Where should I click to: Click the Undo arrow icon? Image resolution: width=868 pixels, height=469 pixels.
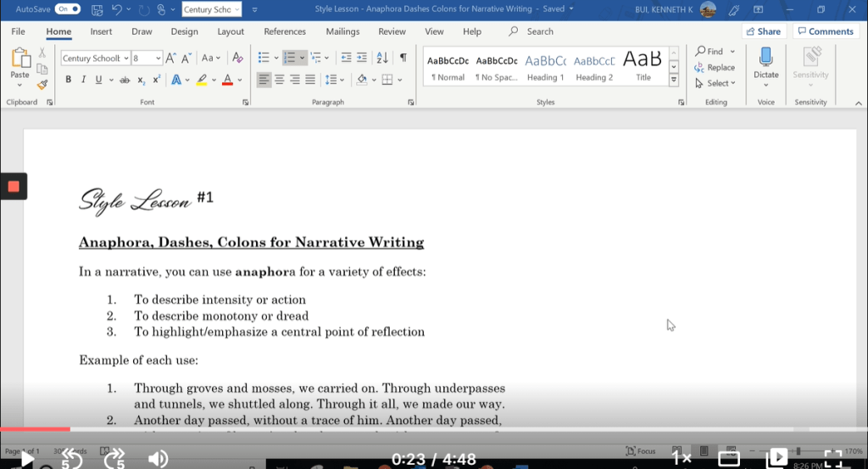click(117, 9)
